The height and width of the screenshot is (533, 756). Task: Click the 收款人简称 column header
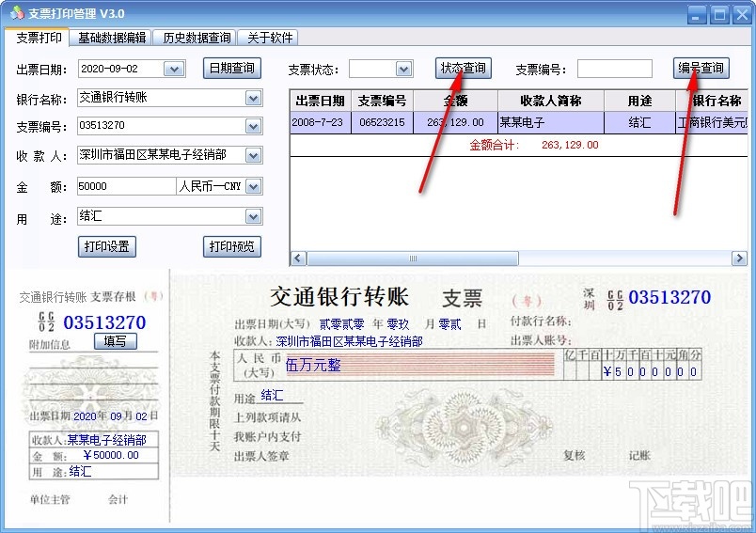tap(551, 101)
